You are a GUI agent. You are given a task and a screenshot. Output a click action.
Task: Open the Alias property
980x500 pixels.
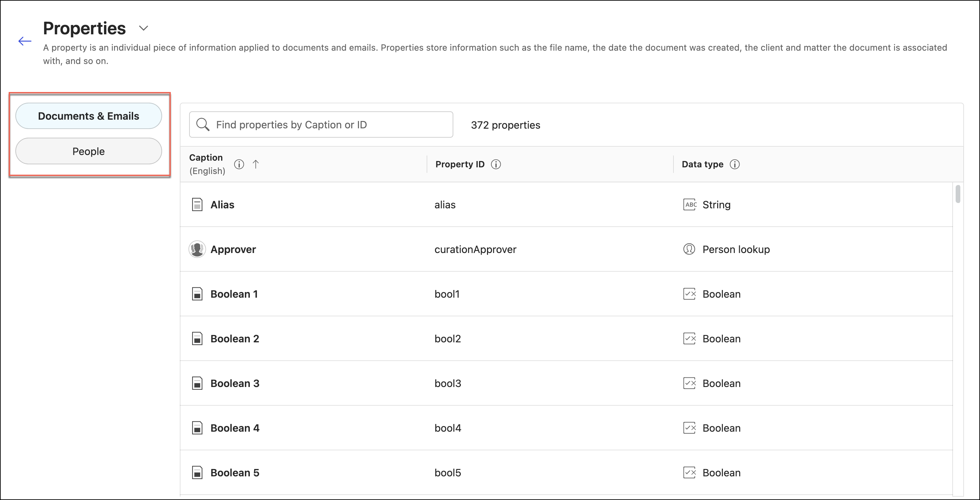[222, 205]
